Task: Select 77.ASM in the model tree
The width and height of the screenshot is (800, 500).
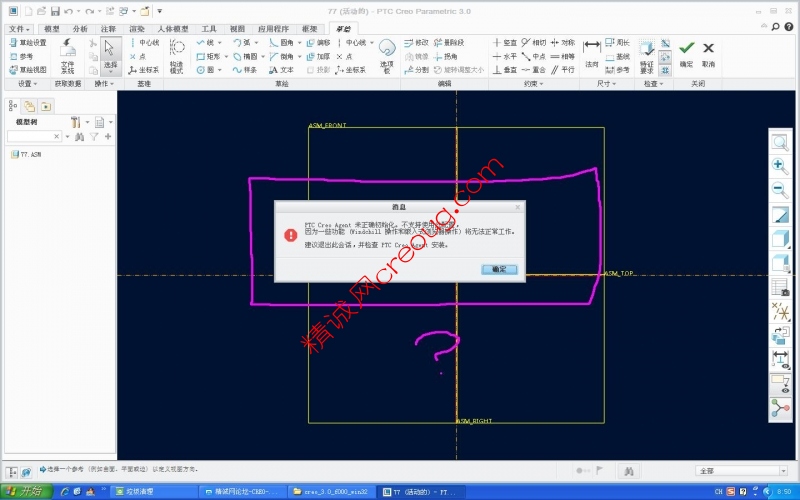Action: tap(26, 154)
